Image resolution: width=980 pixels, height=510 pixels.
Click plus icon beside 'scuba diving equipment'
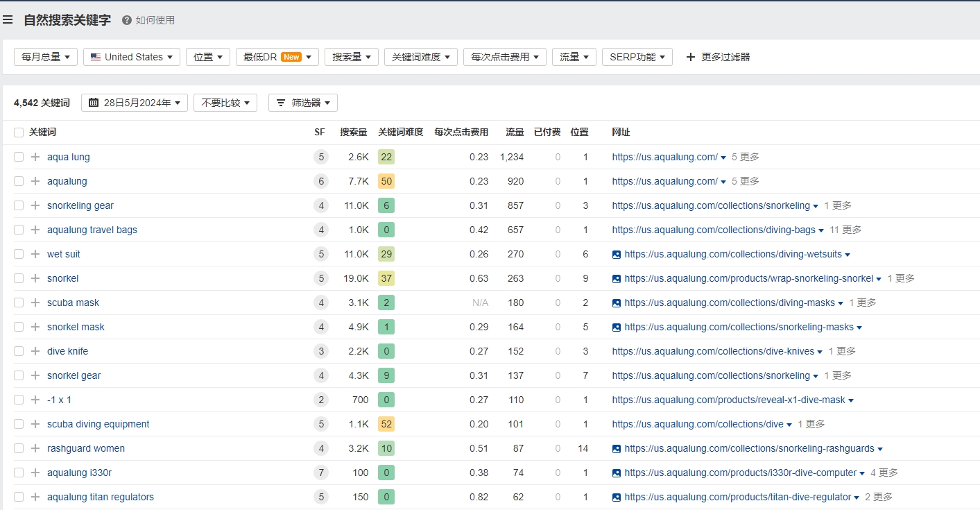(x=35, y=424)
